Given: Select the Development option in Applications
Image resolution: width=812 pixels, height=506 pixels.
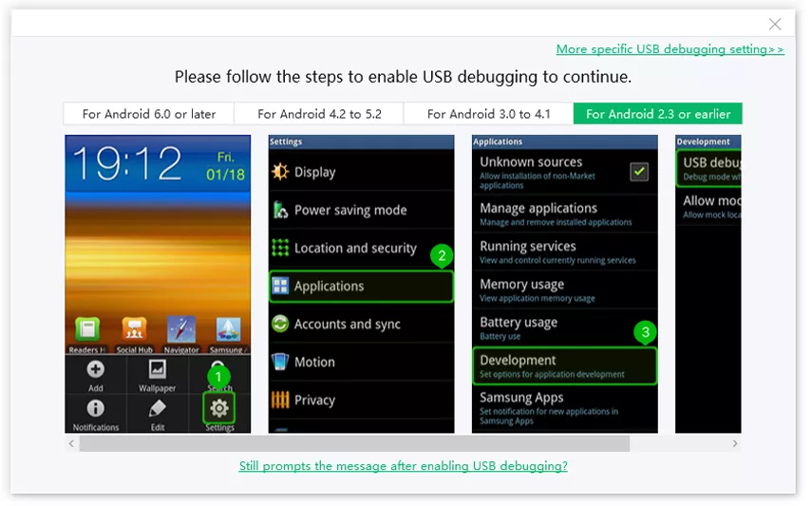Looking at the screenshot, I should [x=564, y=365].
